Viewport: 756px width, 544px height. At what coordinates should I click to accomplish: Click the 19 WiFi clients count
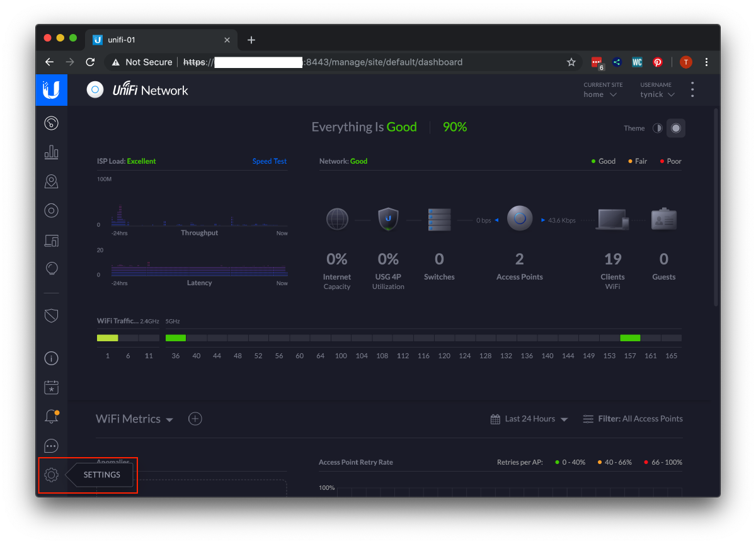(x=613, y=259)
